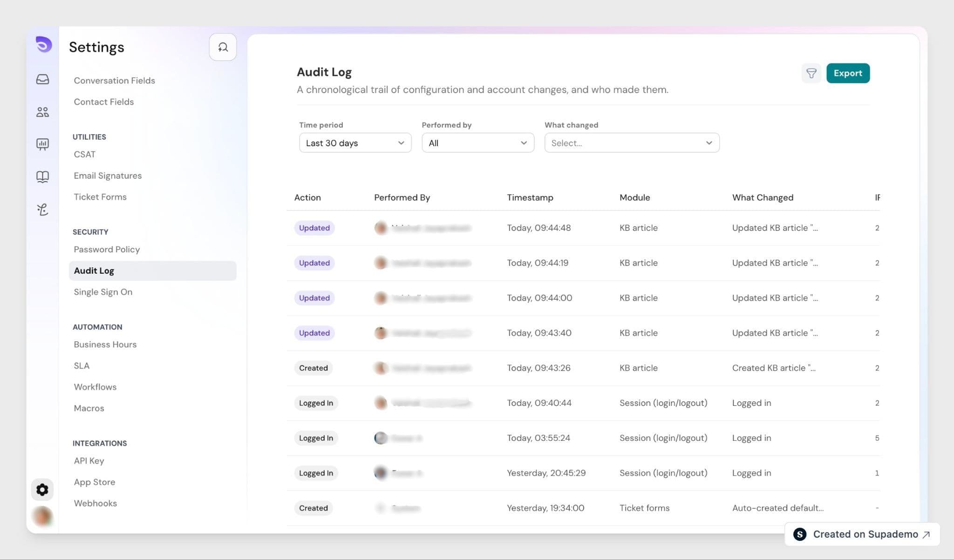
Task: Open the knowledge base book icon
Action: 42,177
